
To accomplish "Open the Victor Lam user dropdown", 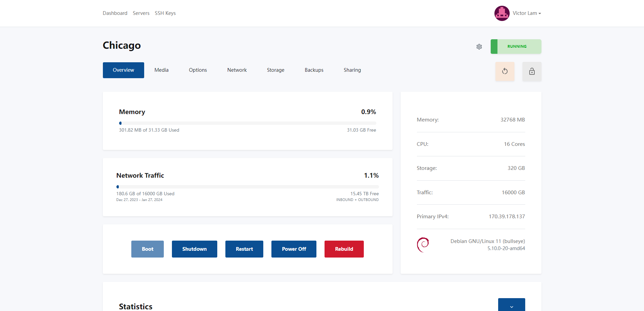I will click(x=527, y=13).
